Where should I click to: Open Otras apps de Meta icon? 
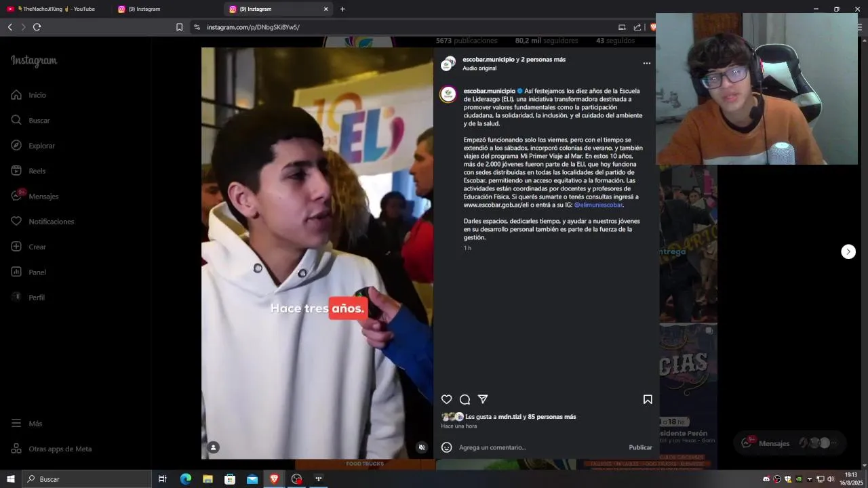(16, 449)
